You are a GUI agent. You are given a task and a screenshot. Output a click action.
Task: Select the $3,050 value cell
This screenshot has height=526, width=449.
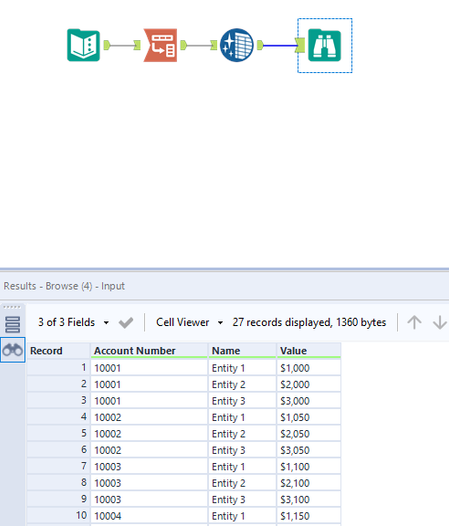point(309,450)
